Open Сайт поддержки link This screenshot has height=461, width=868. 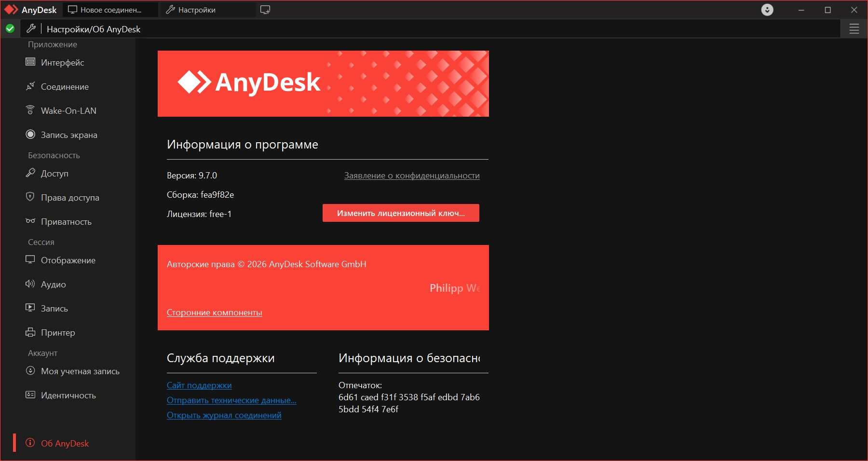pos(199,385)
